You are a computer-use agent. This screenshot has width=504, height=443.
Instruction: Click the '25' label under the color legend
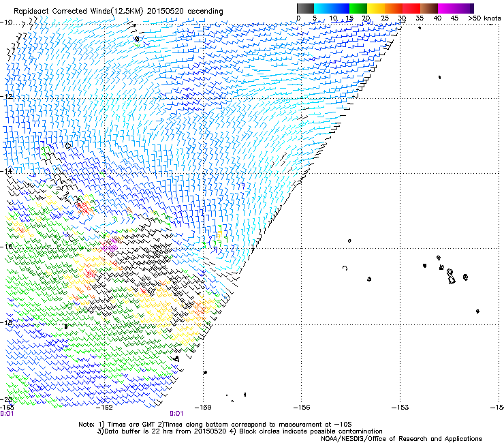[384, 18]
